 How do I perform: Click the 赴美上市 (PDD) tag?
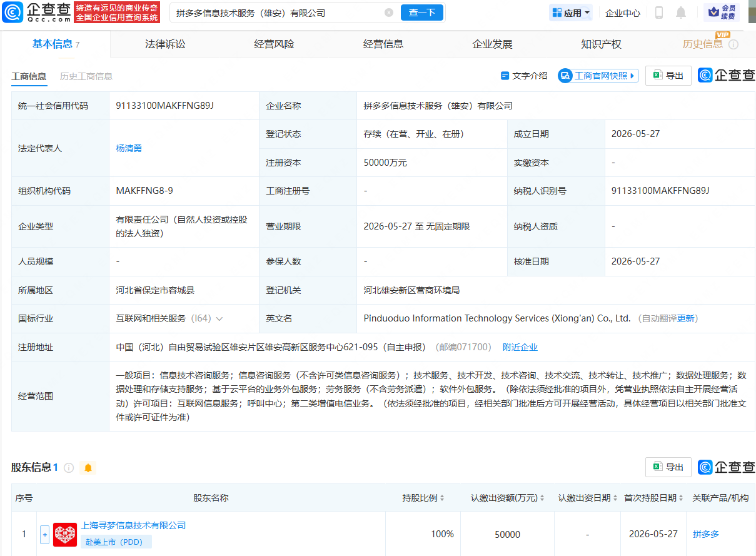pos(116,542)
